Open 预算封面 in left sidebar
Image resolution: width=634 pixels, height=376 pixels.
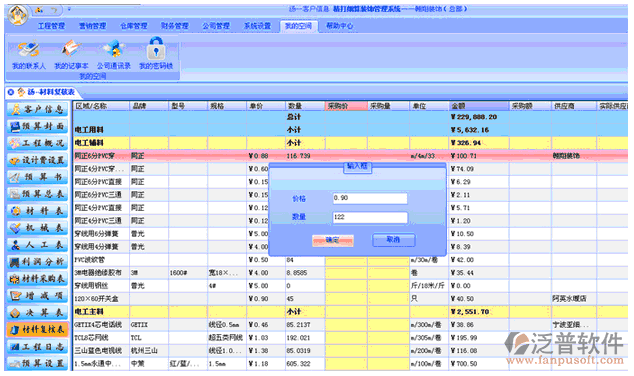[x=38, y=126]
